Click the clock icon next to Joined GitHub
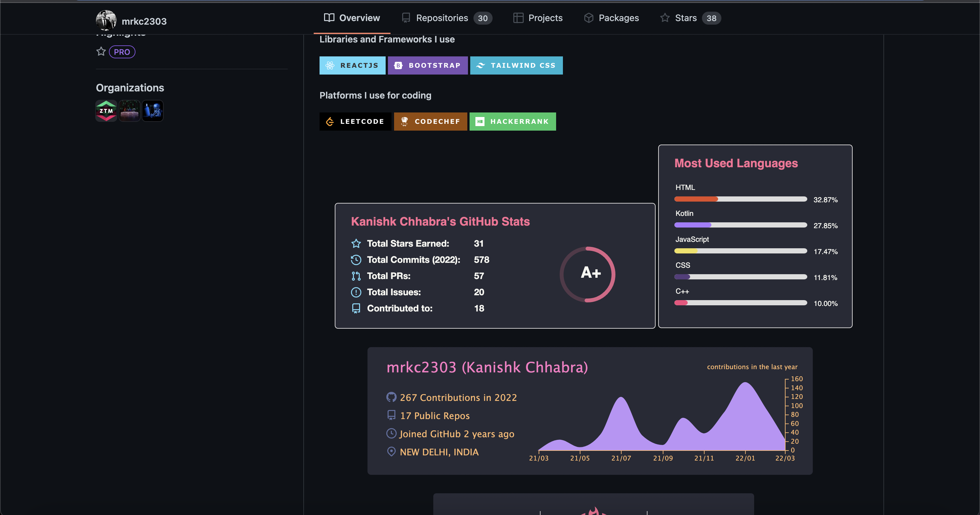The width and height of the screenshot is (980, 515). click(x=391, y=434)
